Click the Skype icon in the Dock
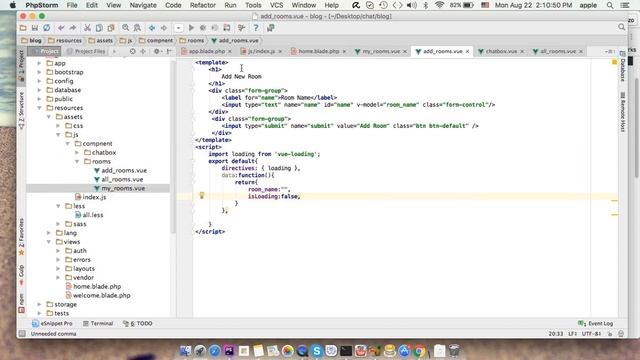 pos(317,351)
